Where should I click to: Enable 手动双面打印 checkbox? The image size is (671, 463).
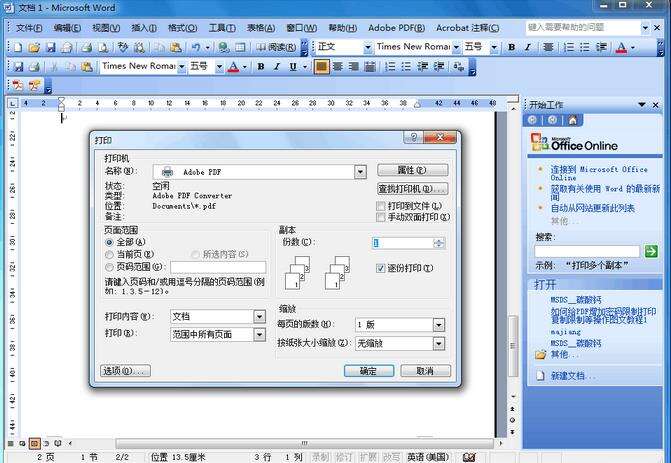click(380, 217)
